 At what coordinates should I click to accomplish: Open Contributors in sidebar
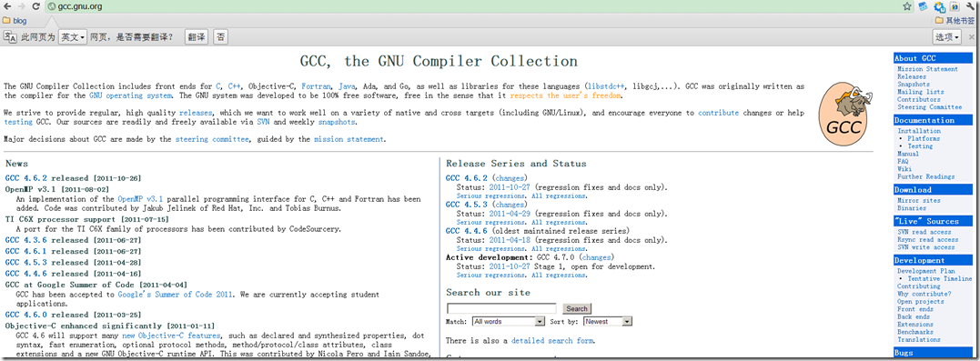(x=919, y=99)
